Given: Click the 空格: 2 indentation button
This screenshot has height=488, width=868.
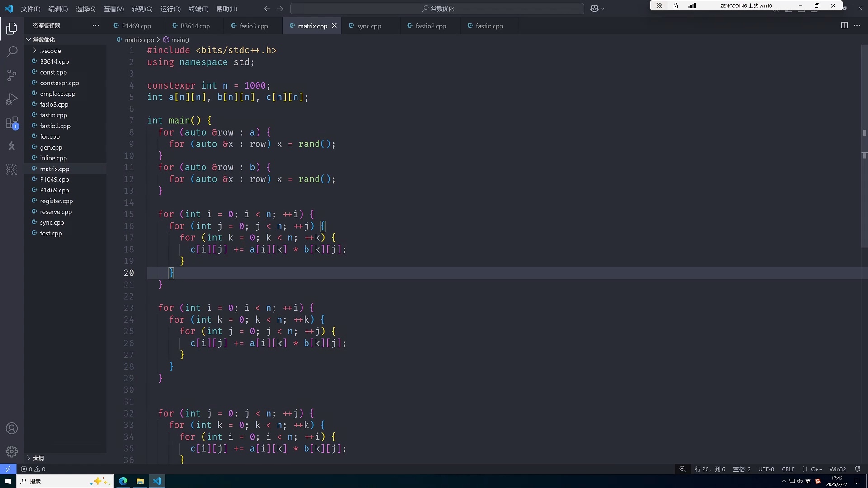Looking at the screenshot, I should [x=741, y=469].
